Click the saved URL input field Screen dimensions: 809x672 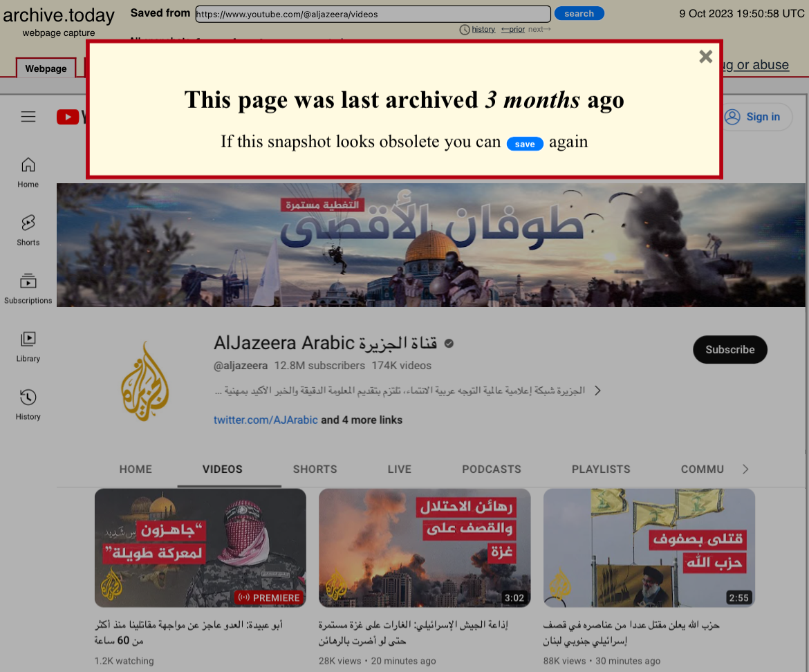click(x=373, y=14)
